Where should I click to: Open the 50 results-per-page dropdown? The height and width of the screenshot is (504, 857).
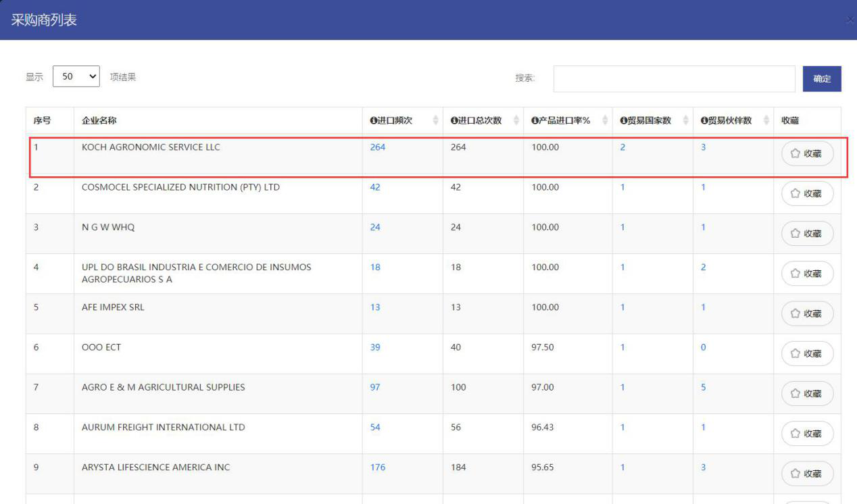click(76, 77)
